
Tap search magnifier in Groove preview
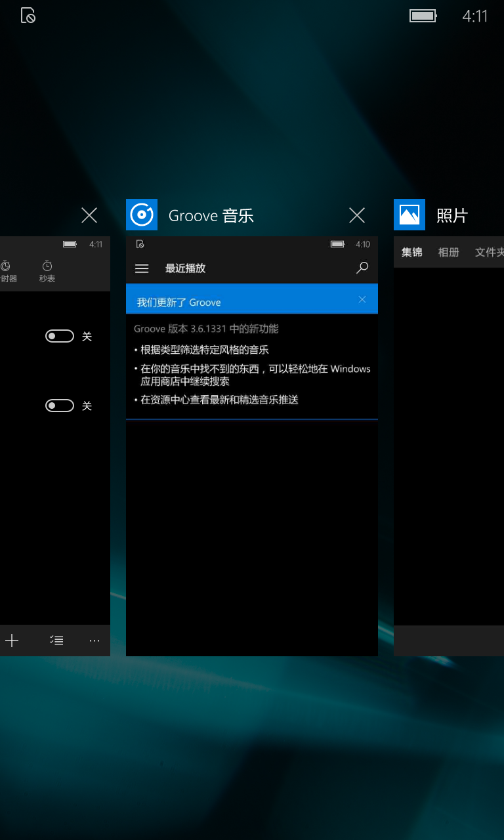tap(362, 268)
